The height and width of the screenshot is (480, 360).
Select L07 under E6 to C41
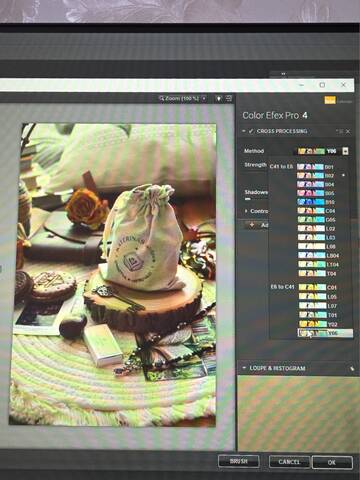click(x=317, y=306)
